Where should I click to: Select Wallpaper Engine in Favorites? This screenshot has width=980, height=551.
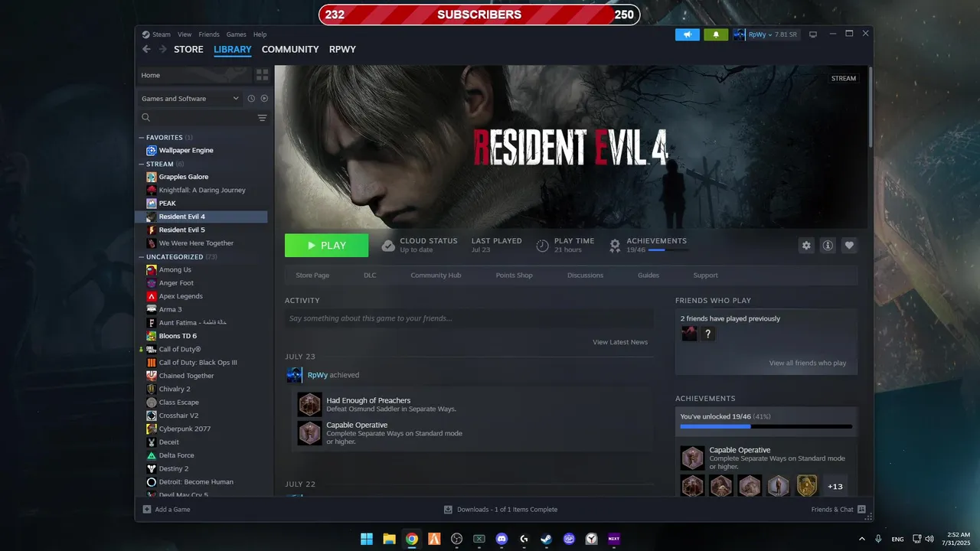click(186, 151)
